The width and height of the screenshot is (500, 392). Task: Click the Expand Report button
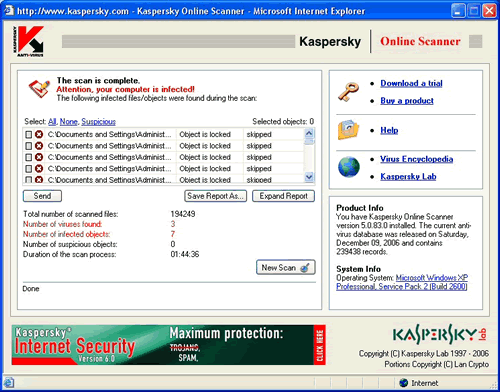pos(283,196)
